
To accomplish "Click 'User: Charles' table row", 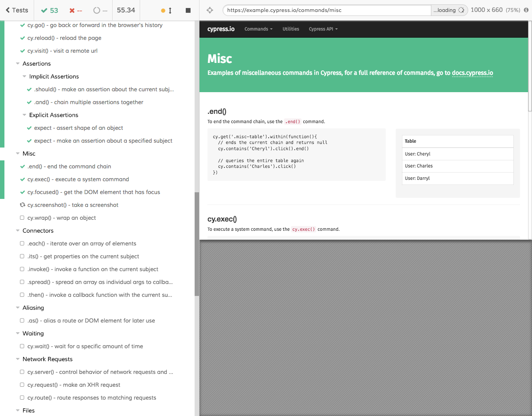I will click(x=458, y=166).
